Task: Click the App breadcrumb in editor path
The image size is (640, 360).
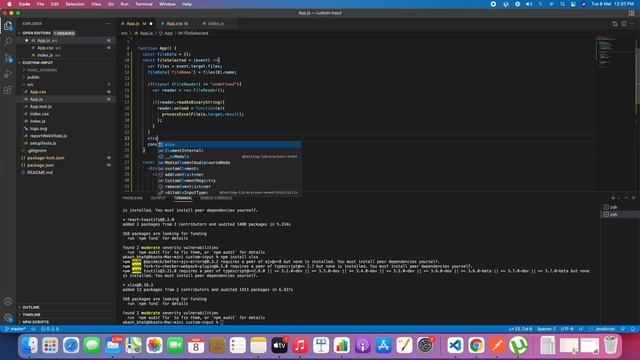Action: 166,33
